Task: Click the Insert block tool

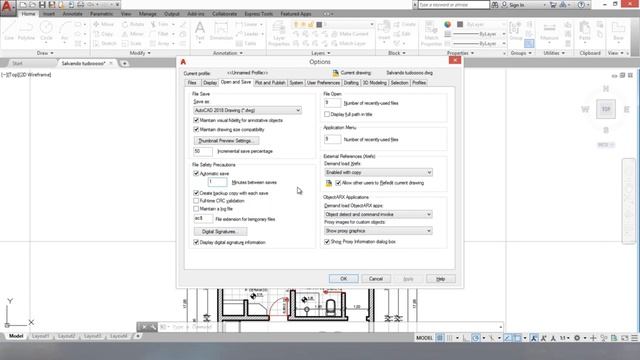Action: pos(384,31)
